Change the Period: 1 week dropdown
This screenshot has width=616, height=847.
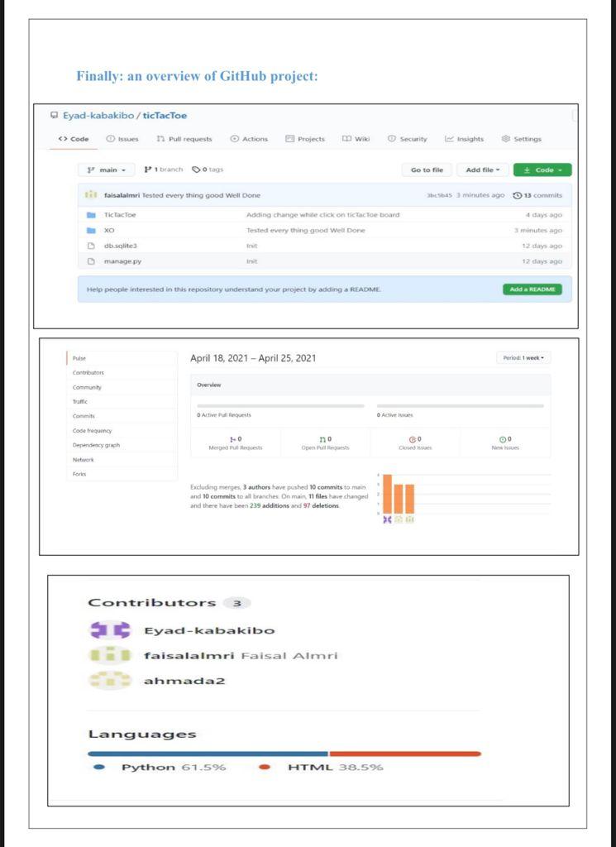(523, 357)
